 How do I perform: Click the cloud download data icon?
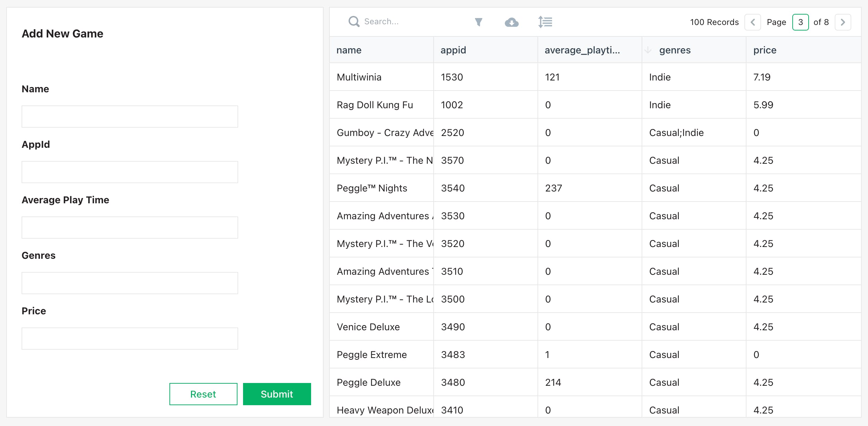coord(511,22)
